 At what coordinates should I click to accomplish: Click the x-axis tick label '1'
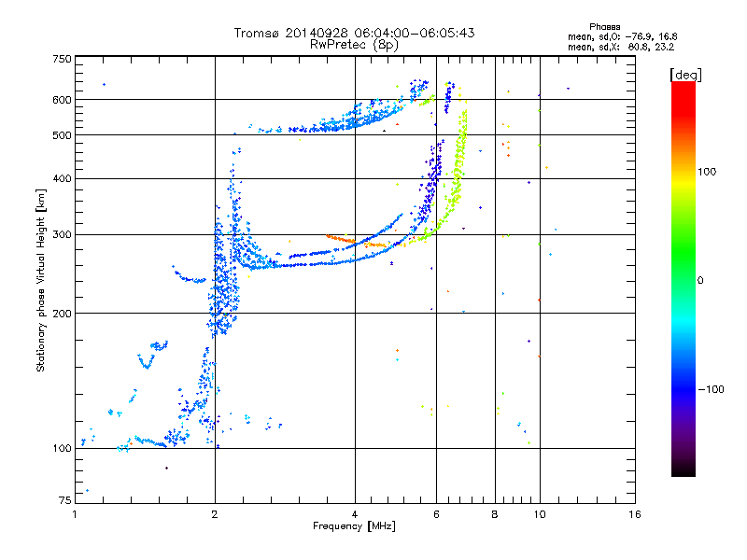pos(75,514)
